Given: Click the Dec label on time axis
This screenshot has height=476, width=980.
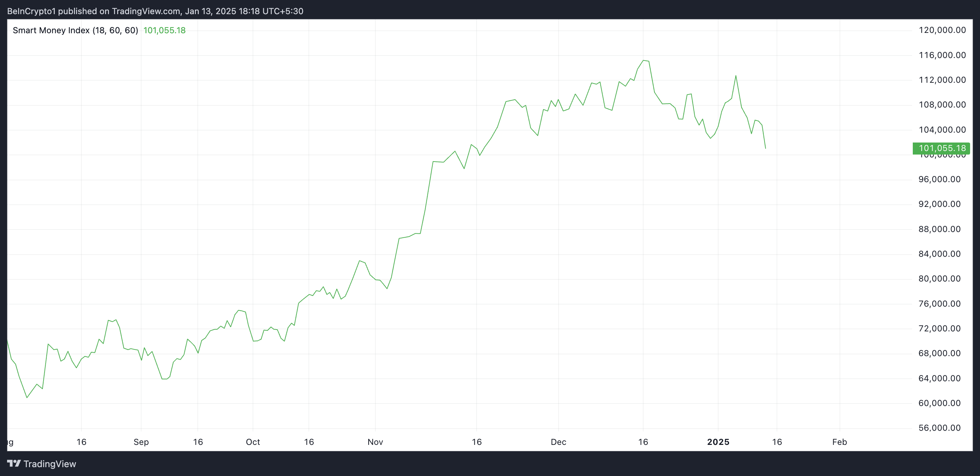Looking at the screenshot, I should (559, 442).
